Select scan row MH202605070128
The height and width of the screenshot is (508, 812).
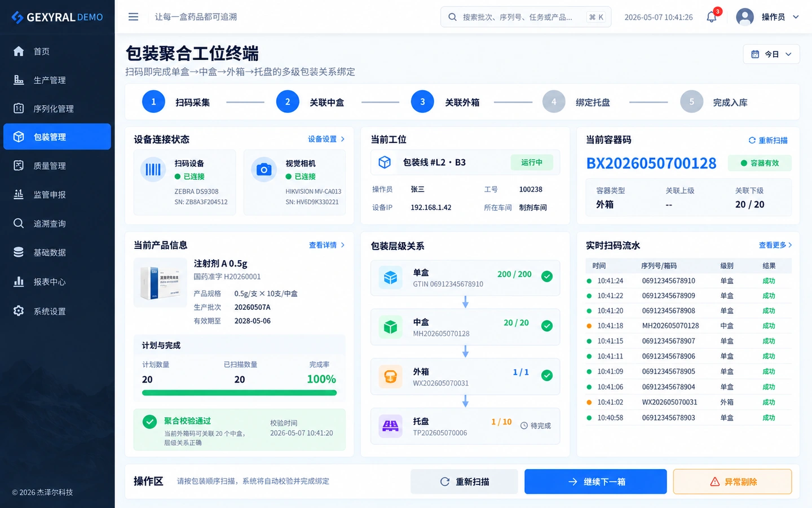pyautogui.click(x=689, y=326)
